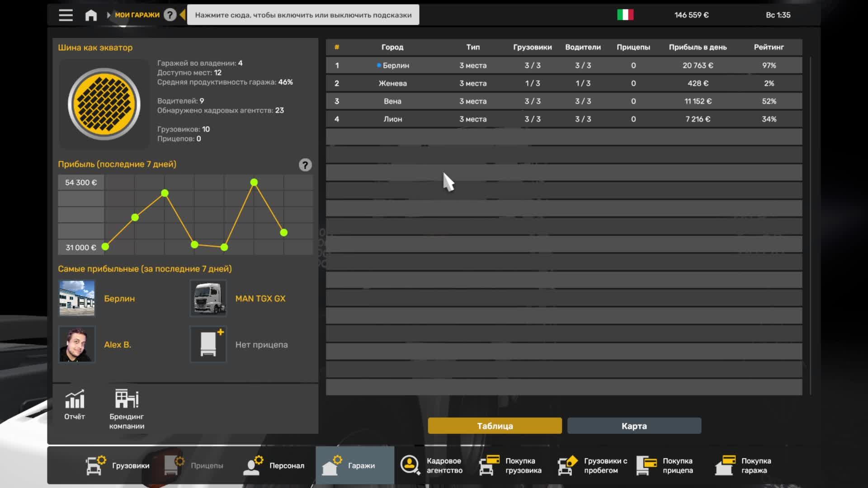Open profit chart help icon
The image size is (868, 488).
pyautogui.click(x=305, y=165)
